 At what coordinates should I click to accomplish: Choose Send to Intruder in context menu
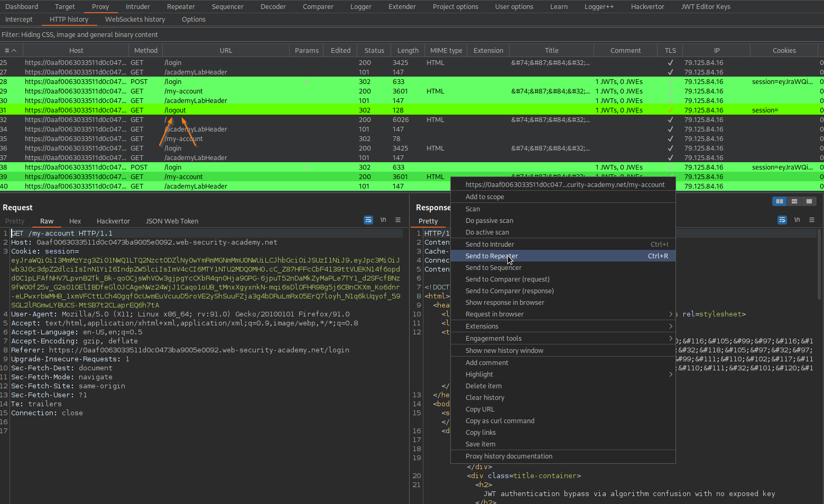tap(563, 245)
